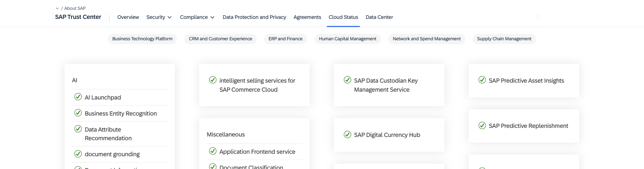This screenshot has height=169, width=644.
Task: Click the Application Frontend service status check icon
Action: point(213,151)
